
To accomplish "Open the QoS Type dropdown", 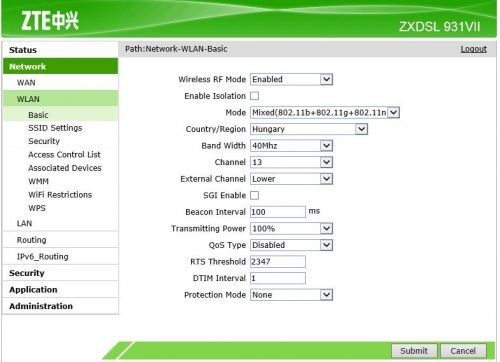I will (291, 245).
